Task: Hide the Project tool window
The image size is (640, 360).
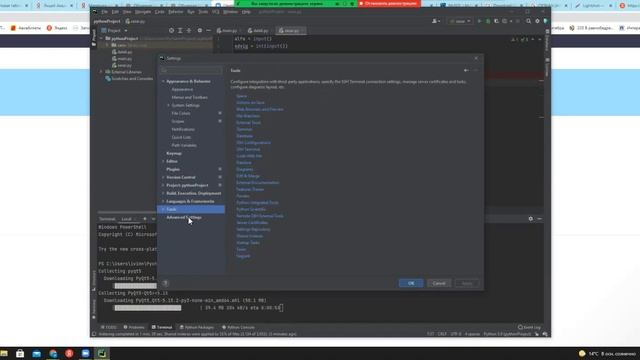Action: [x=208, y=31]
